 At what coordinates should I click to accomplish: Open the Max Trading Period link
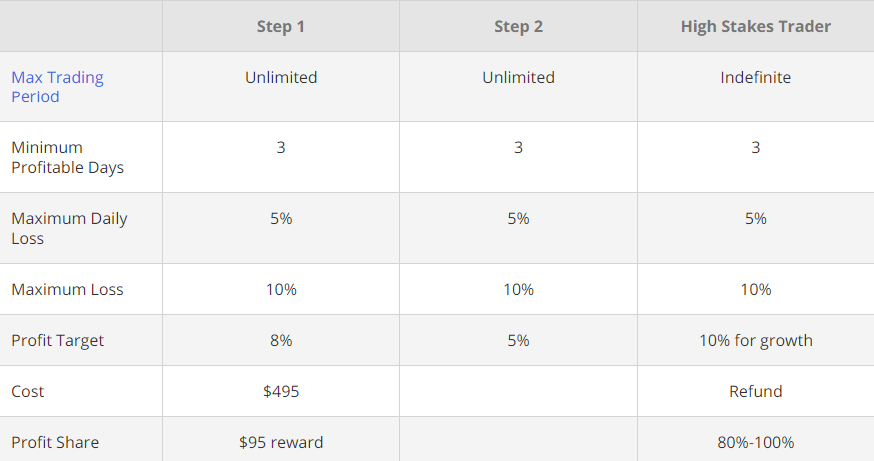57,87
